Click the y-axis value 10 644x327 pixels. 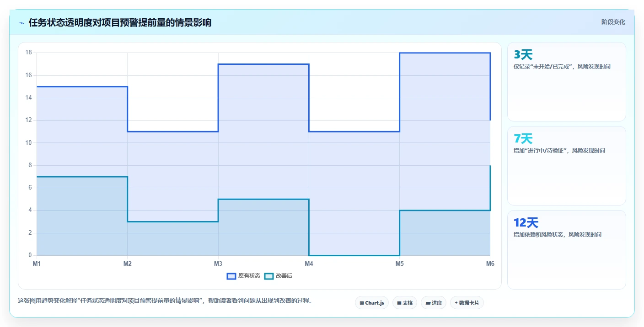28,142
